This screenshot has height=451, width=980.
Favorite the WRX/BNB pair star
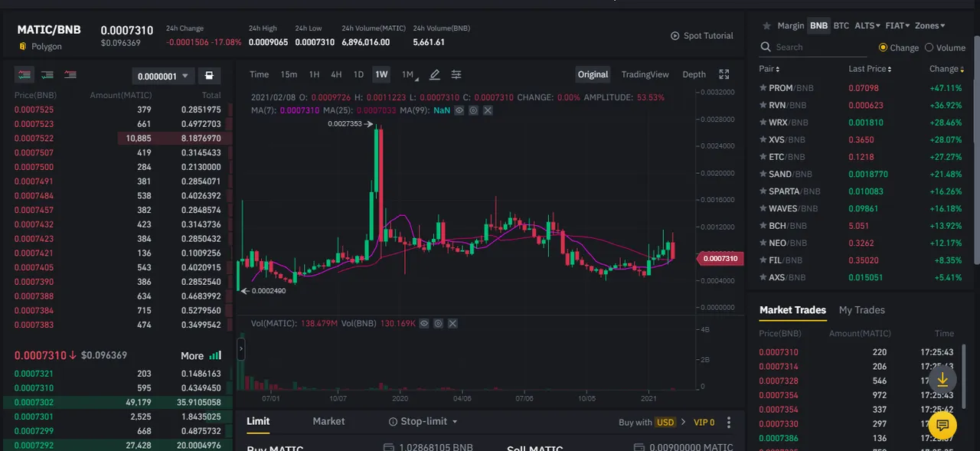click(x=763, y=123)
